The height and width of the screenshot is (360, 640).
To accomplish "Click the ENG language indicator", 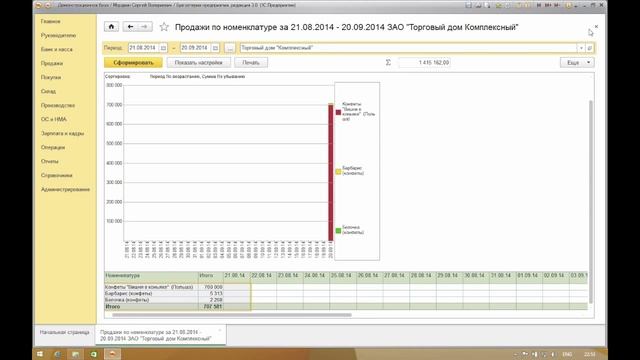I will [567, 354].
